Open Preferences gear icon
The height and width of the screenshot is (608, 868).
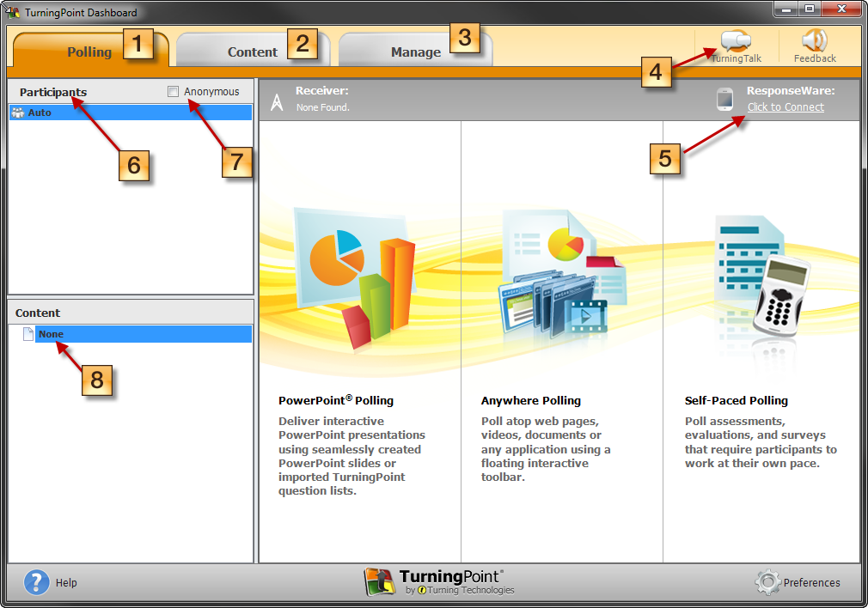tap(767, 582)
